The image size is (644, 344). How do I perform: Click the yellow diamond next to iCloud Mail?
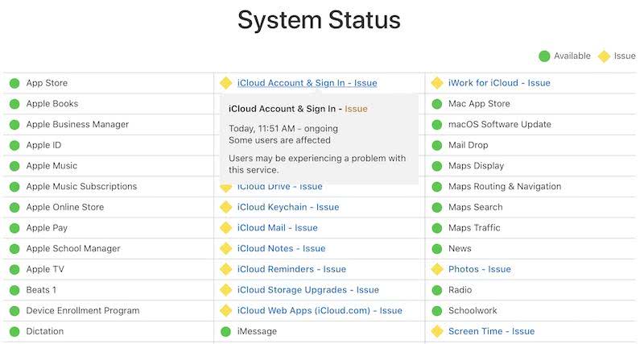tap(226, 228)
